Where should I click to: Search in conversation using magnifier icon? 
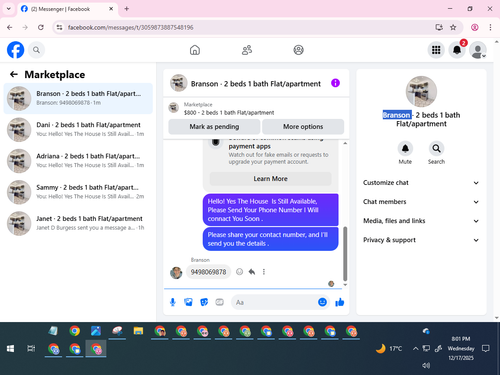click(436, 149)
